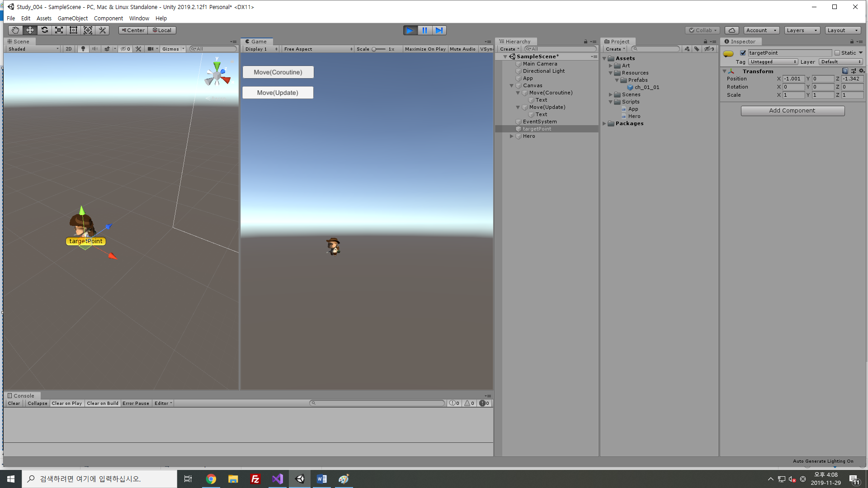
Task: Open cloud services icon
Action: tap(731, 30)
